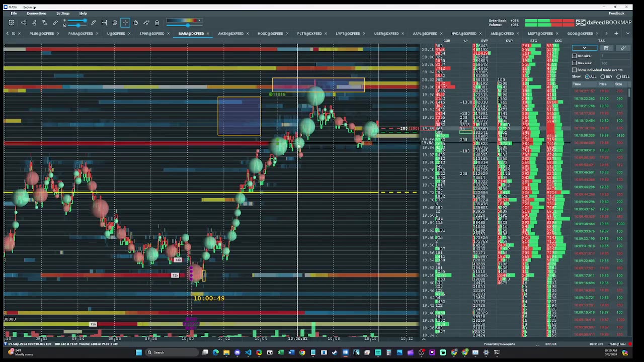Click the 10:00:49 time marker label

[x=209, y=298]
